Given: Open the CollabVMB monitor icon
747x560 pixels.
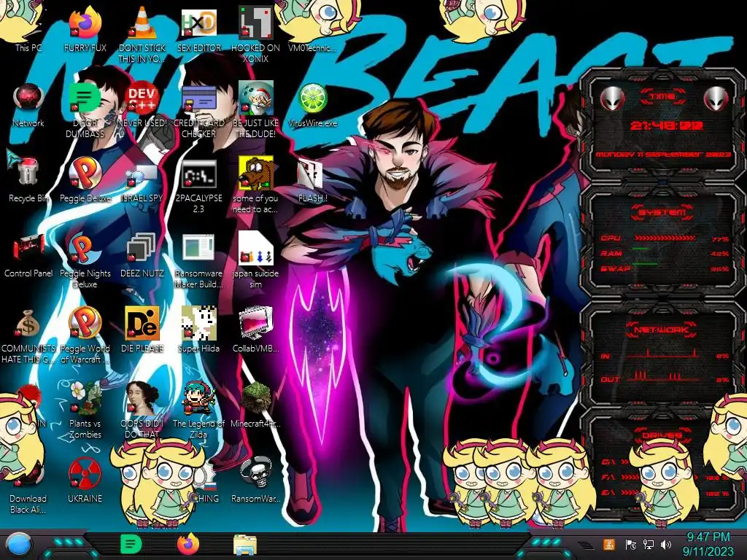Looking at the screenshot, I should tap(256, 330).
